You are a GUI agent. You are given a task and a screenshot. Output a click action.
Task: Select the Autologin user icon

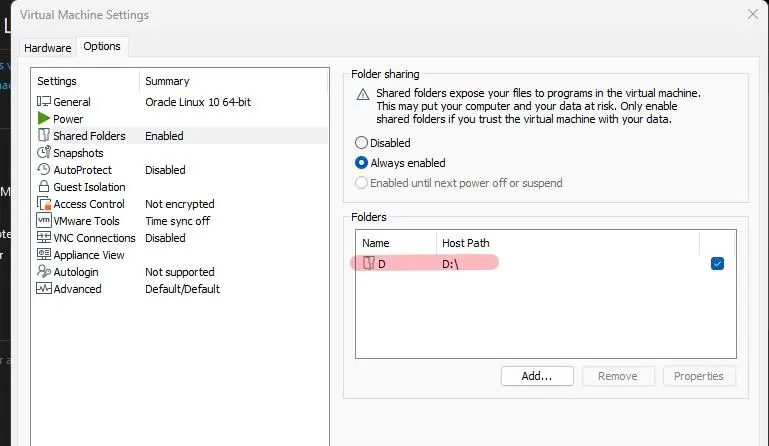point(44,272)
